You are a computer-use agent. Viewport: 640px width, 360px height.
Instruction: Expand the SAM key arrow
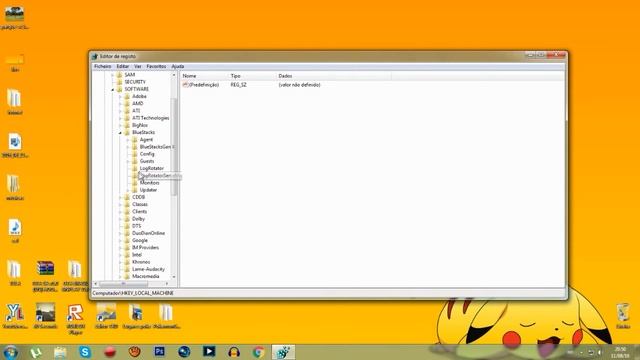point(113,75)
